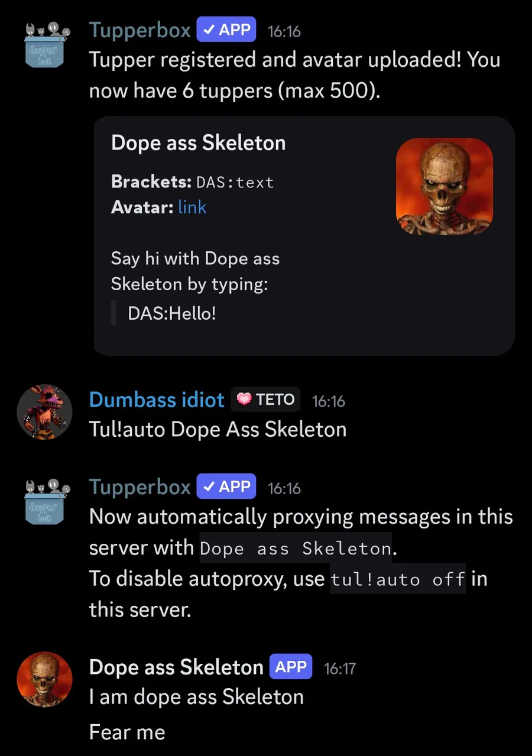Click the 16:17 message timestamp

coord(340,668)
